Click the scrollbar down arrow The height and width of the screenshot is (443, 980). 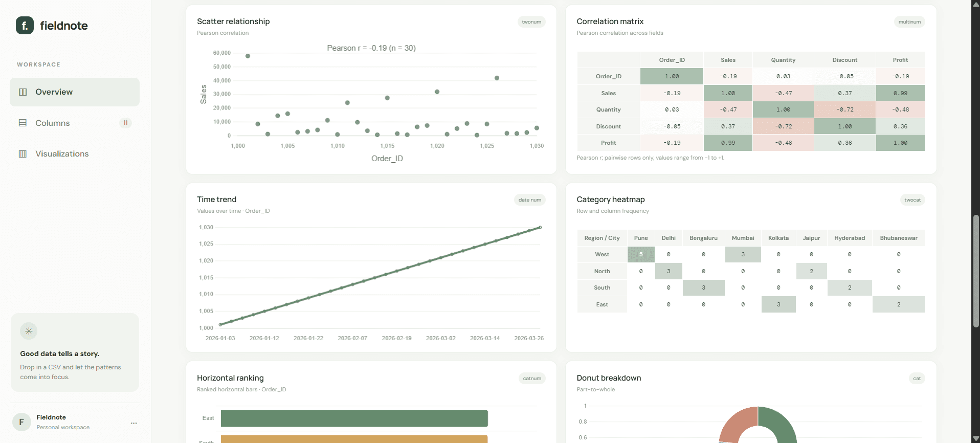(x=976, y=438)
